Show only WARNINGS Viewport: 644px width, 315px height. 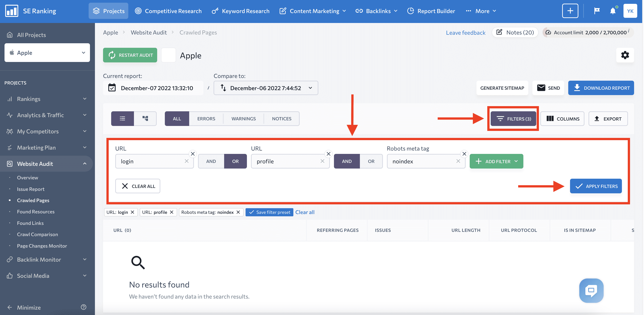(244, 119)
